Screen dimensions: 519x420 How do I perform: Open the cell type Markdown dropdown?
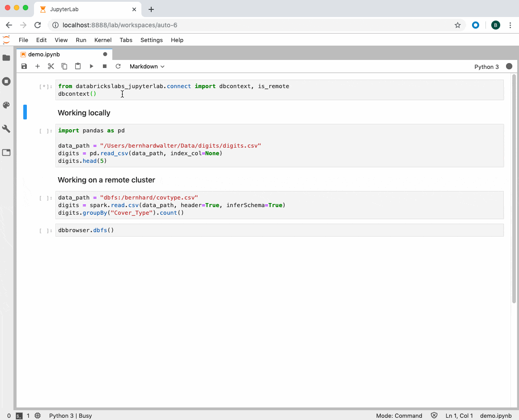[x=147, y=66]
